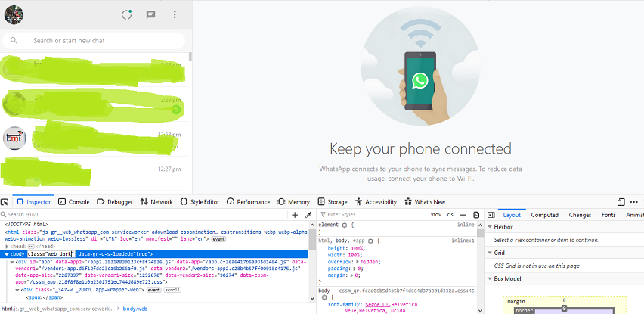Expand the overflow hidden shorthand

coord(357,262)
